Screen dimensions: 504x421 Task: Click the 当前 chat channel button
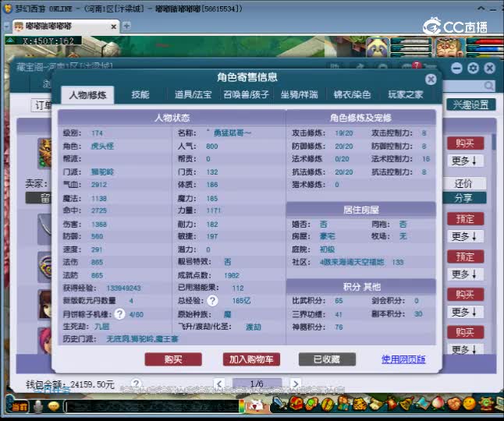[x=20, y=407]
